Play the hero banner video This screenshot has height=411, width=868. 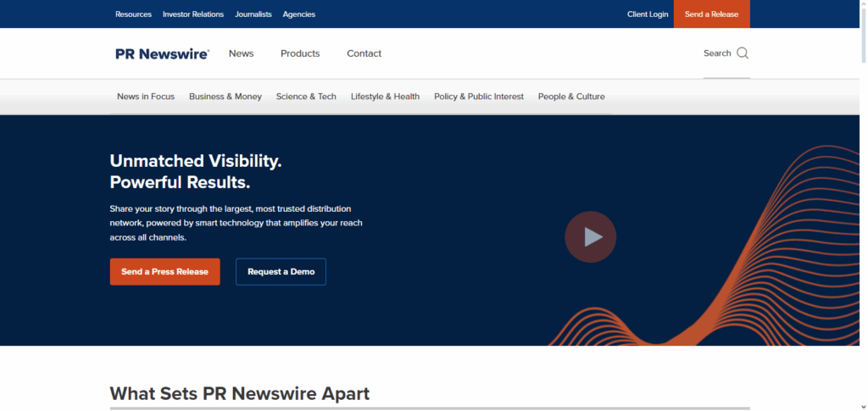point(590,236)
